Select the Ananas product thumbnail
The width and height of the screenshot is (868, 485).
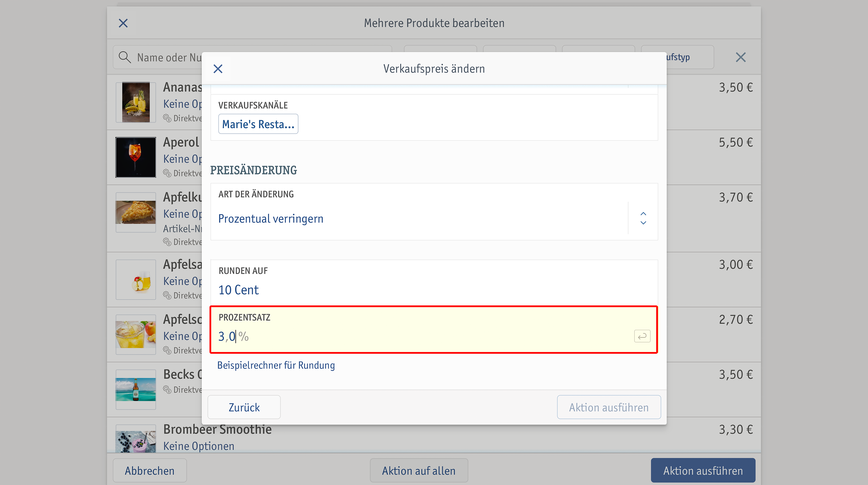[136, 102]
